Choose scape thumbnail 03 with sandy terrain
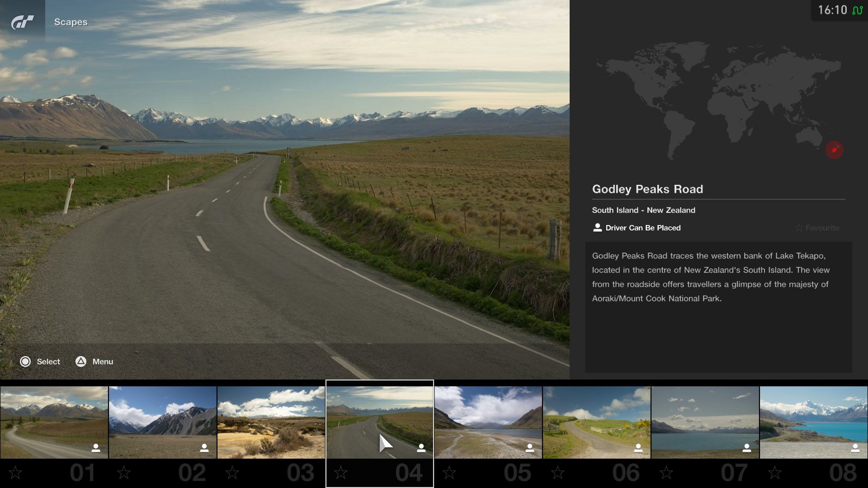This screenshot has height=488, width=868. pyautogui.click(x=271, y=422)
